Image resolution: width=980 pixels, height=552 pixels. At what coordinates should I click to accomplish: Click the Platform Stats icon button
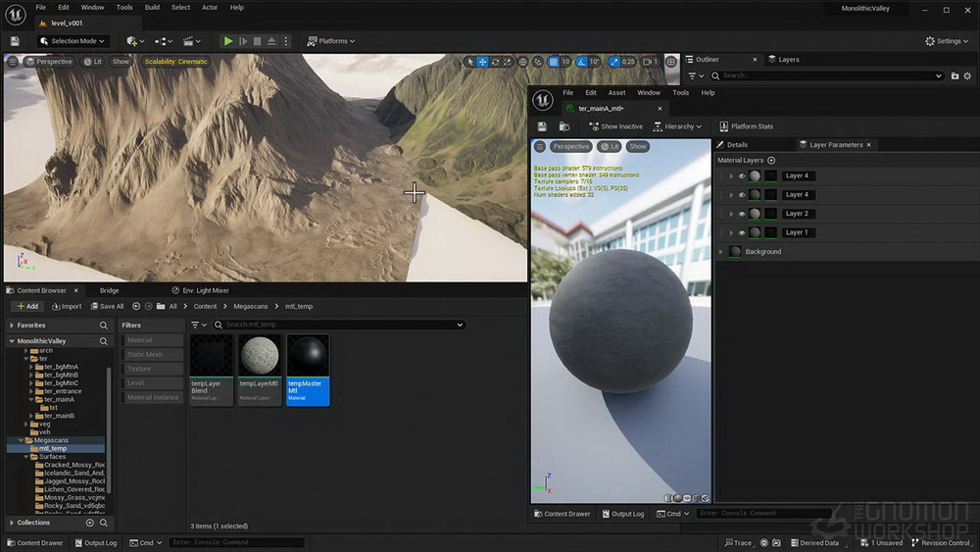(724, 126)
